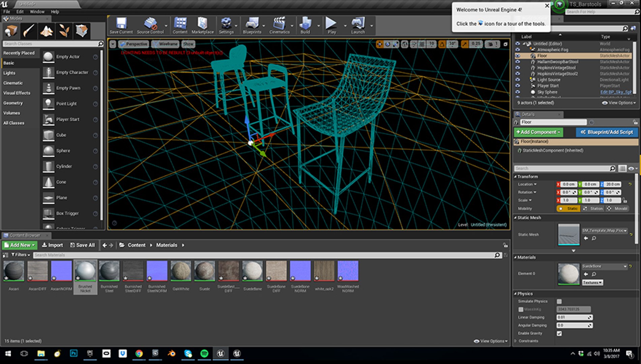Image resolution: width=641 pixels, height=364 pixels.
Task: Select Paint mode brush icon
Action: click(29, 31)
